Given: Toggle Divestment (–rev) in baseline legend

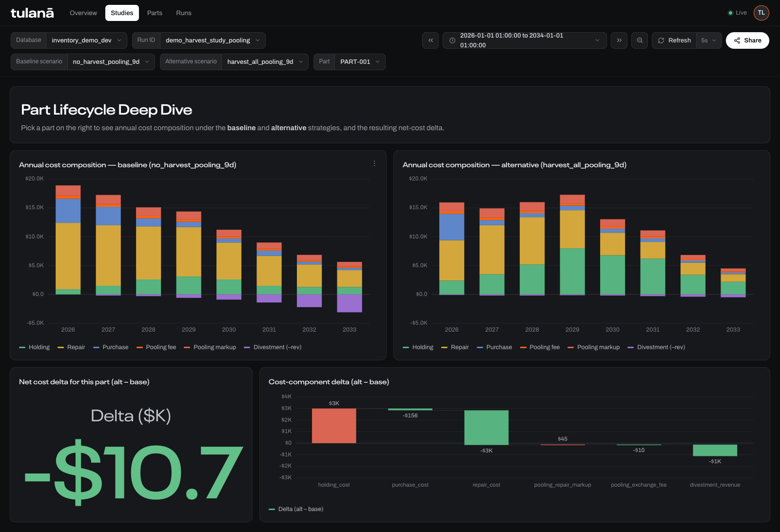Looking at the screenshot, I should (273, 347).
